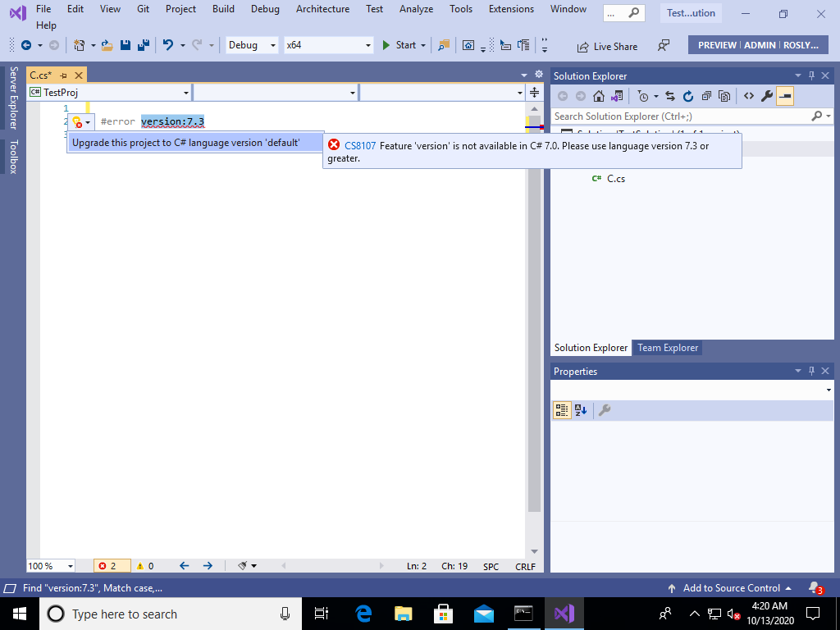Undo the last edit
Viewport: 840px width, 630px height.
point(167,46)
